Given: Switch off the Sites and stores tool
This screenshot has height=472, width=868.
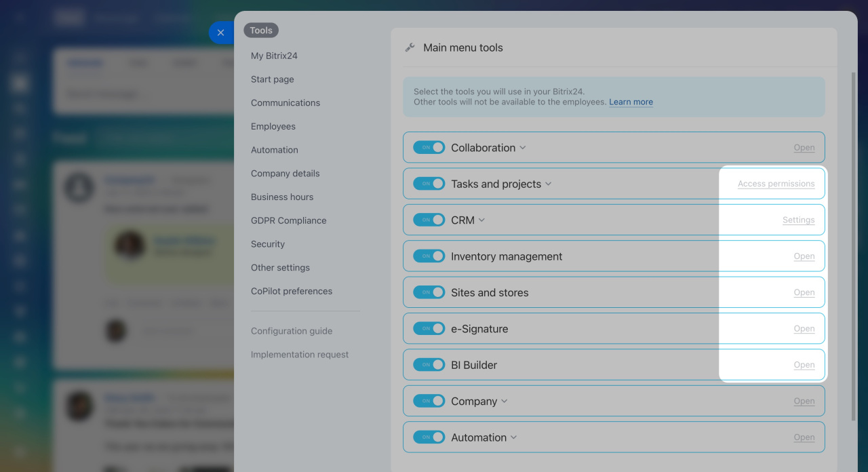Looking at the screenshot, I should point(429,292).
